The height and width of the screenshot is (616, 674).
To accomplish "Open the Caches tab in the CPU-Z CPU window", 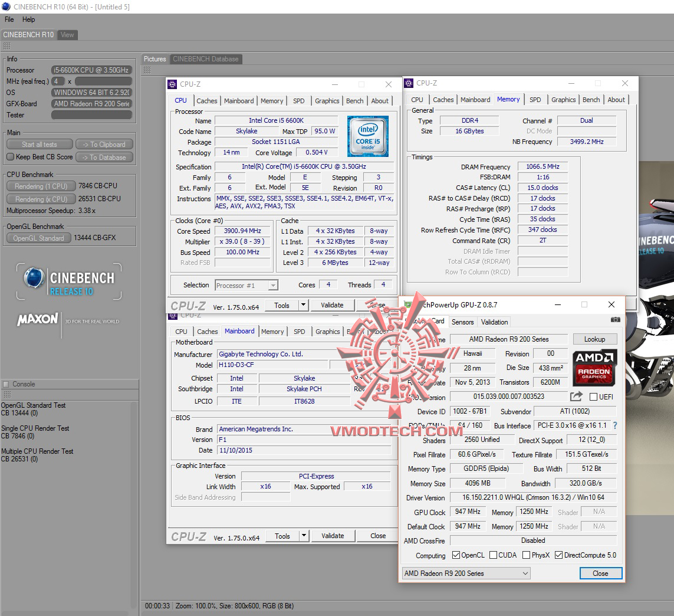I will pos(207,101).
